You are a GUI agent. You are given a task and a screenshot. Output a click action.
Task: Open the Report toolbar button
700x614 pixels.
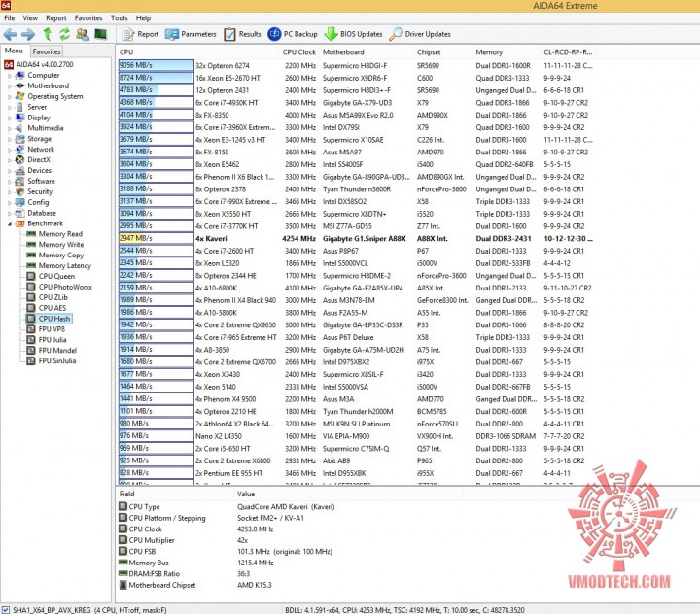pos(141,34)
